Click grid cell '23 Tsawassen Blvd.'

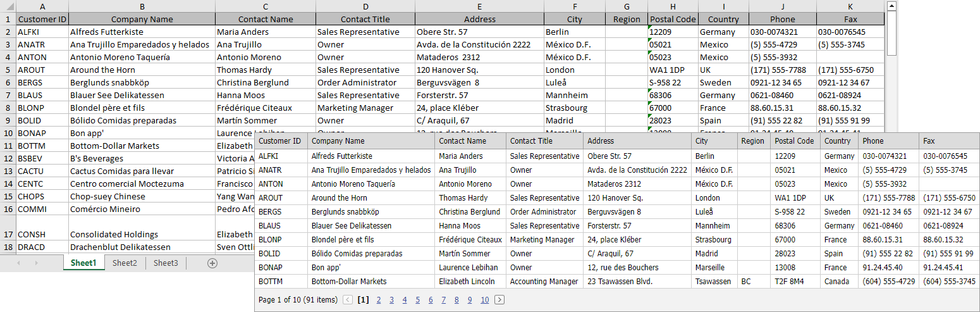coord(637,282)
